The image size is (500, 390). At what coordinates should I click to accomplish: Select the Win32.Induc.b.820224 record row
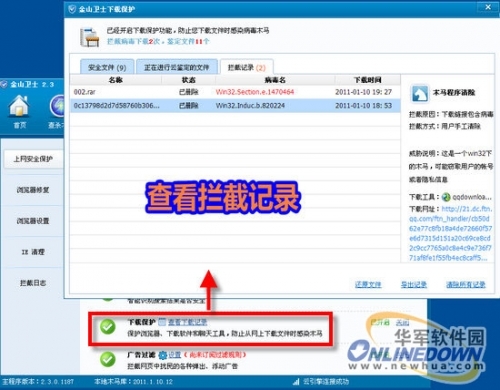pyautogui.click(x=235, y=106)
